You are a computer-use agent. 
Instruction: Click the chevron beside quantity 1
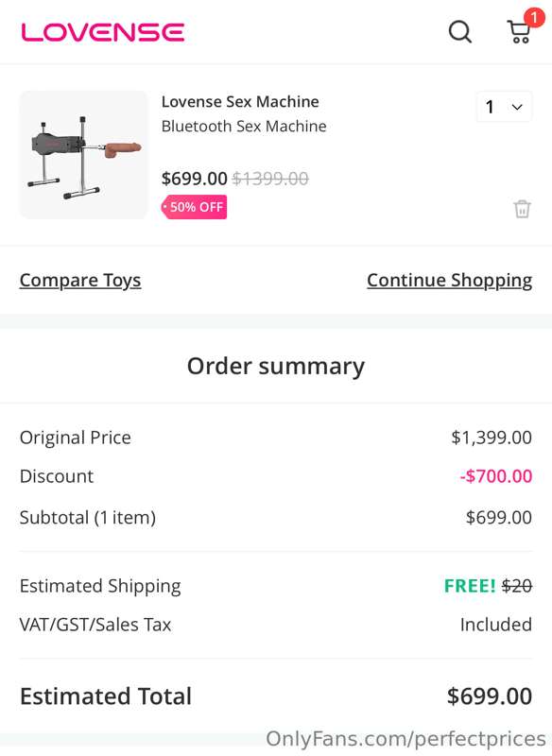tap(516, 107)
